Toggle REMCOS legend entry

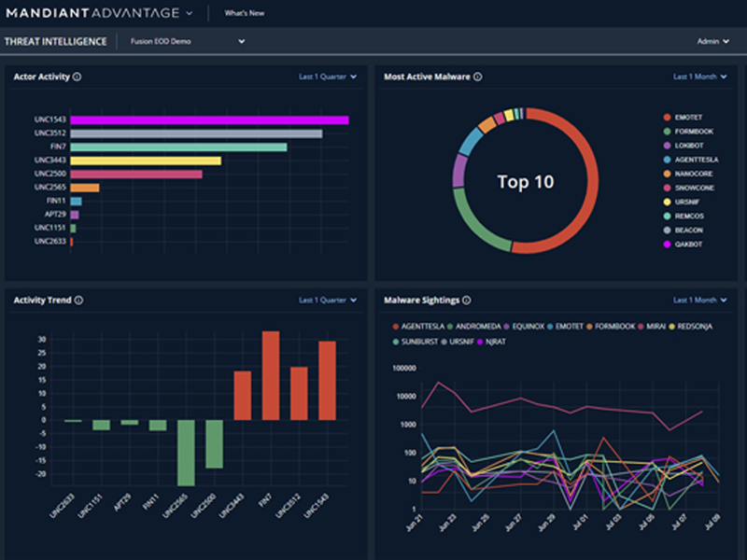point(684,217)
